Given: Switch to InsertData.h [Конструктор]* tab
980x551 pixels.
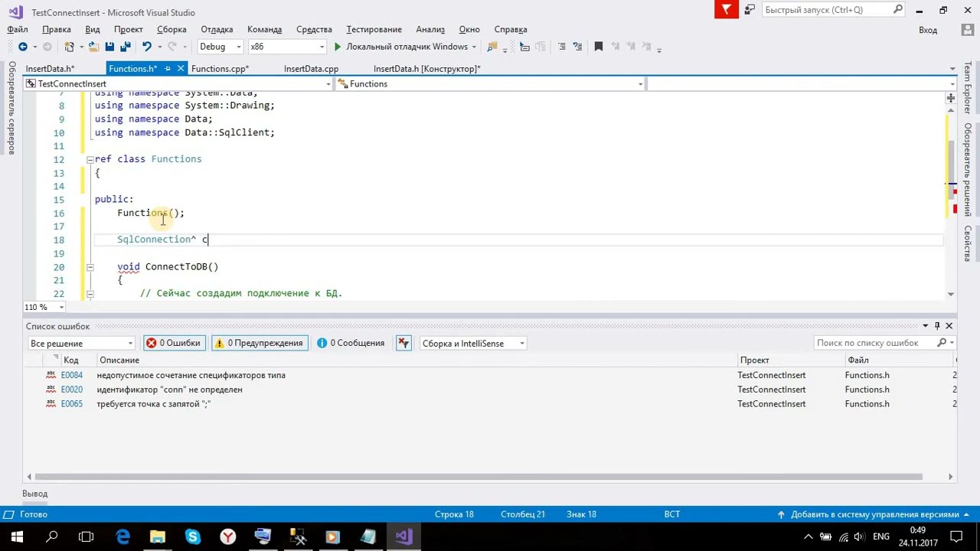Looking at the screenshot, I should 427,69.
